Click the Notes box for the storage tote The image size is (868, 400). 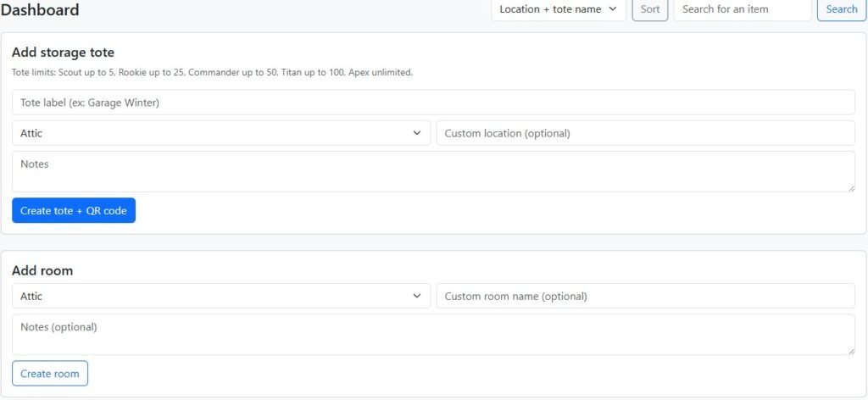pyautogui.click(x=433, y=171)
